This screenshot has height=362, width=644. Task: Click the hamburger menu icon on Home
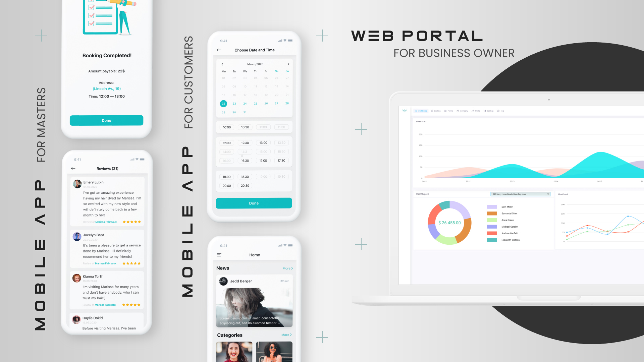click(218, 255)
